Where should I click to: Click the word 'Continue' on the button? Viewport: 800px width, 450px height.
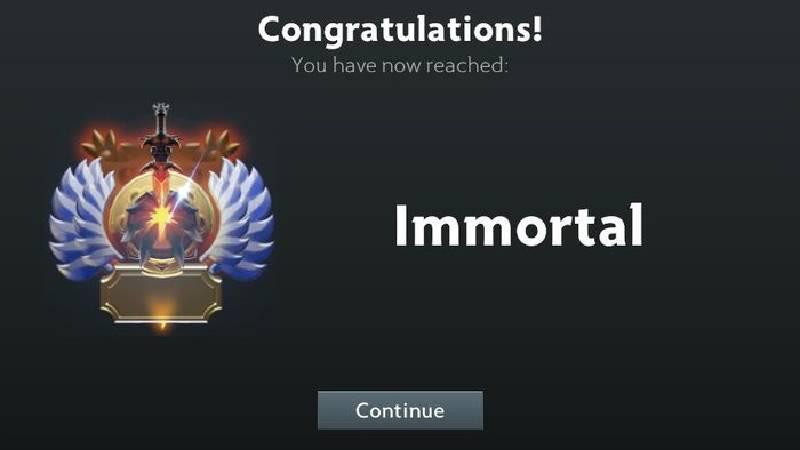pos(400,411)
